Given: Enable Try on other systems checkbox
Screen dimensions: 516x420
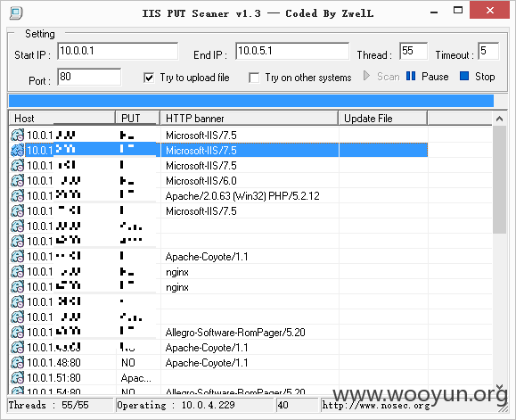Looking at the screenshot, I should (x=254, y=78).
